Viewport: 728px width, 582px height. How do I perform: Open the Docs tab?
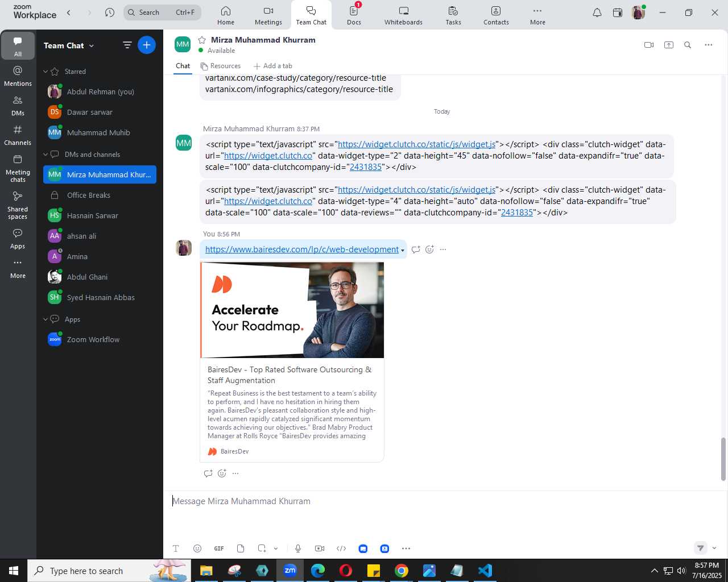pyautogui.click(x=354, y=15)
